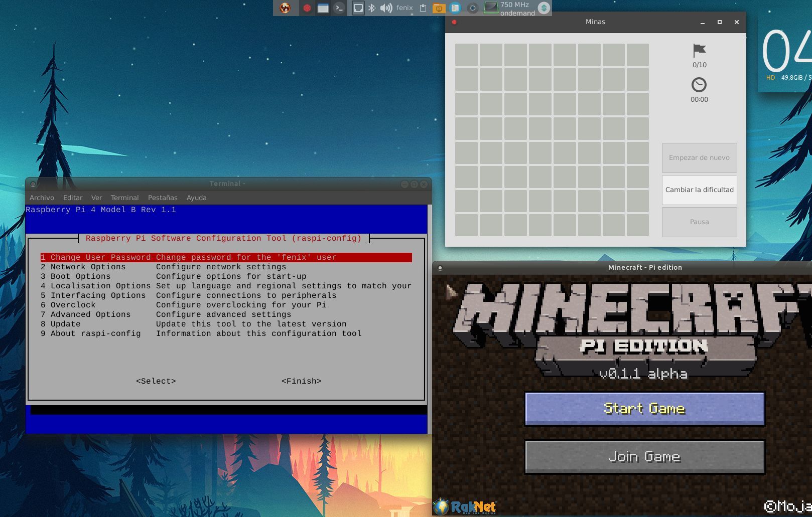Close the Minas window
812x517 pixels.
click(x=737, y=22)
